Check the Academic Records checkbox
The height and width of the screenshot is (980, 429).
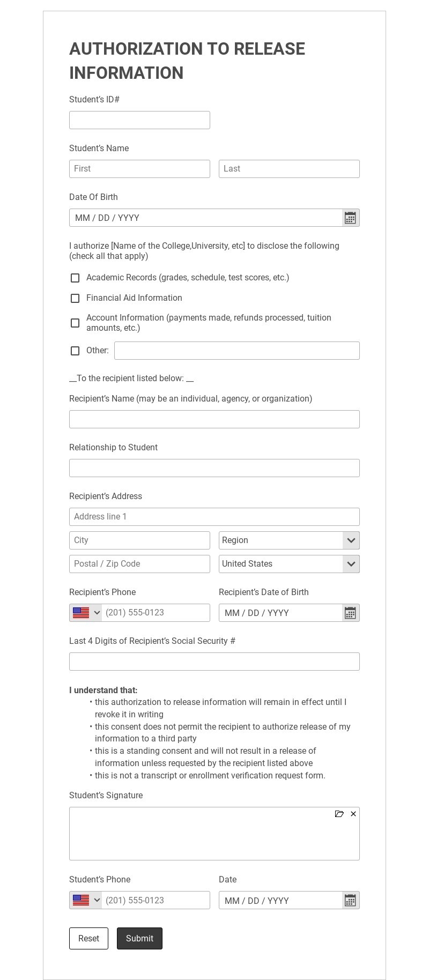click(75, 278)
